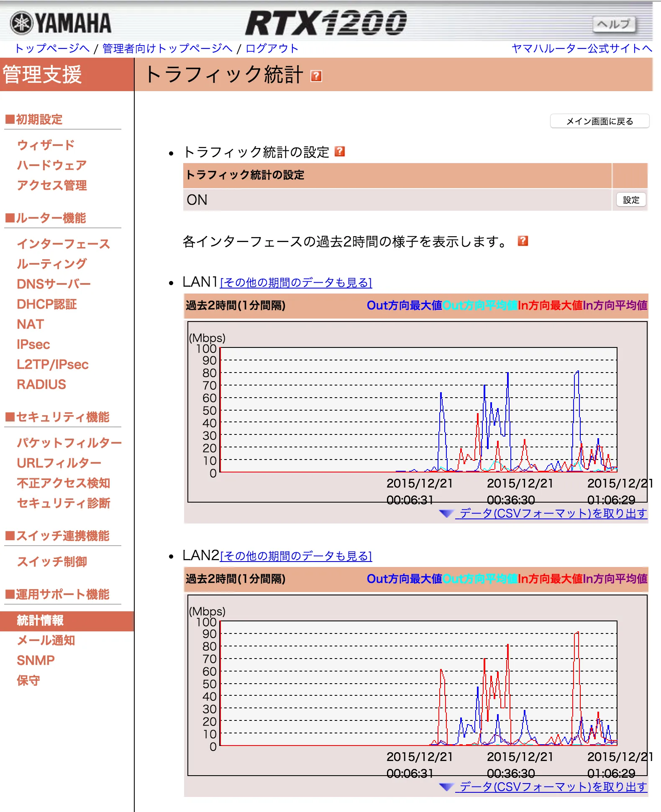This screenshot has width=661, height=812.
Task: Open ハードウェア settings in sidebar
Action: click(x=52, y=165)
